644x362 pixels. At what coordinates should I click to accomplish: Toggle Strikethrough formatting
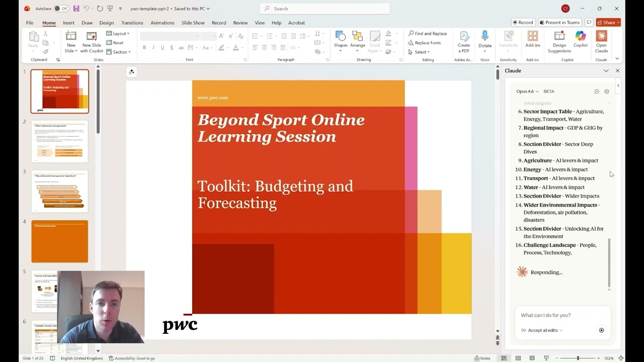click(x=181, y=48)
